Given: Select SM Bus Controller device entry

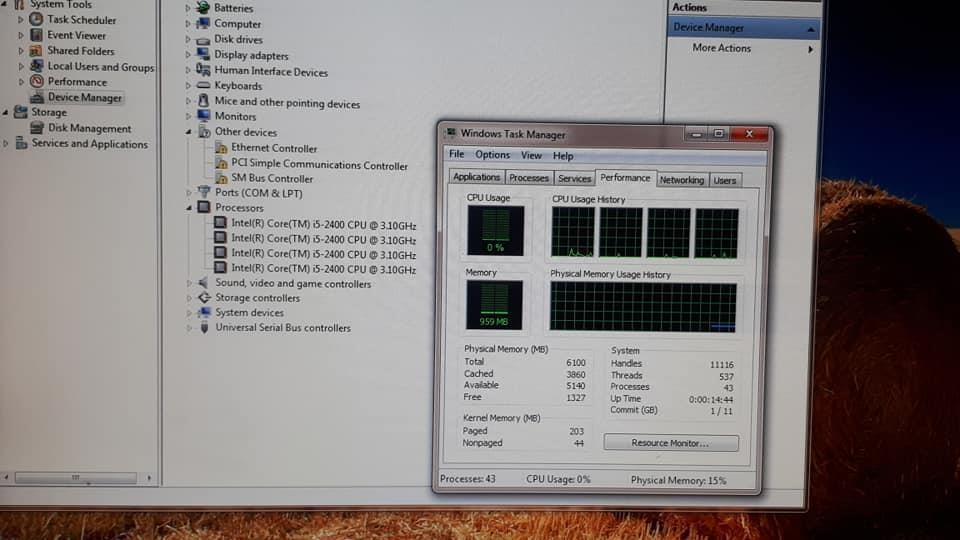Looking at the screenshot, I should 272,179.
